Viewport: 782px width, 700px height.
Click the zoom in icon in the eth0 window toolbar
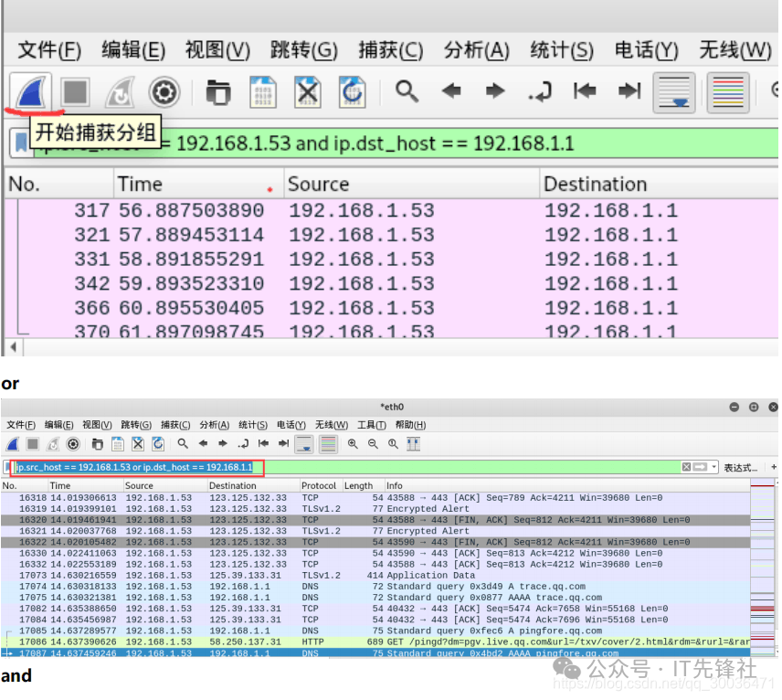(353, 444)
